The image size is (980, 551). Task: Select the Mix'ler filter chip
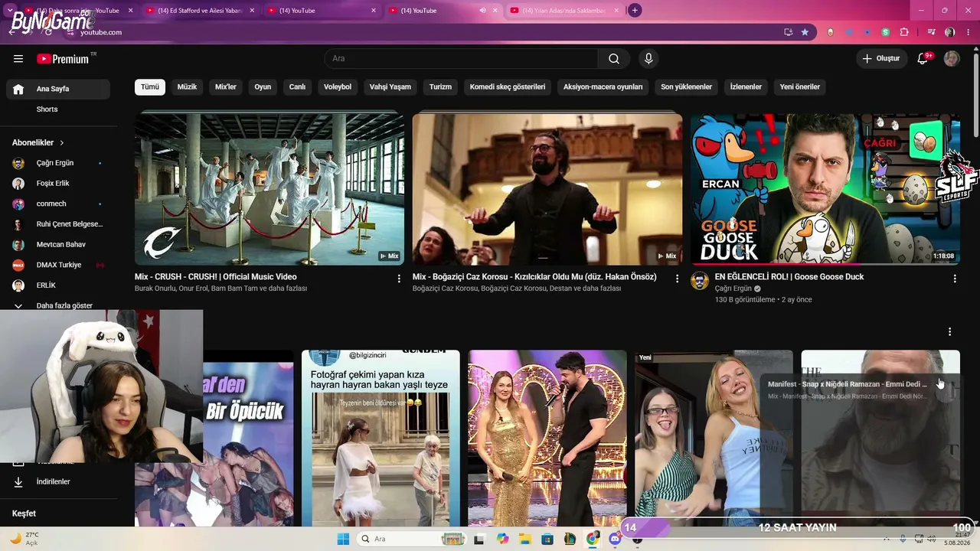(226, 87)
